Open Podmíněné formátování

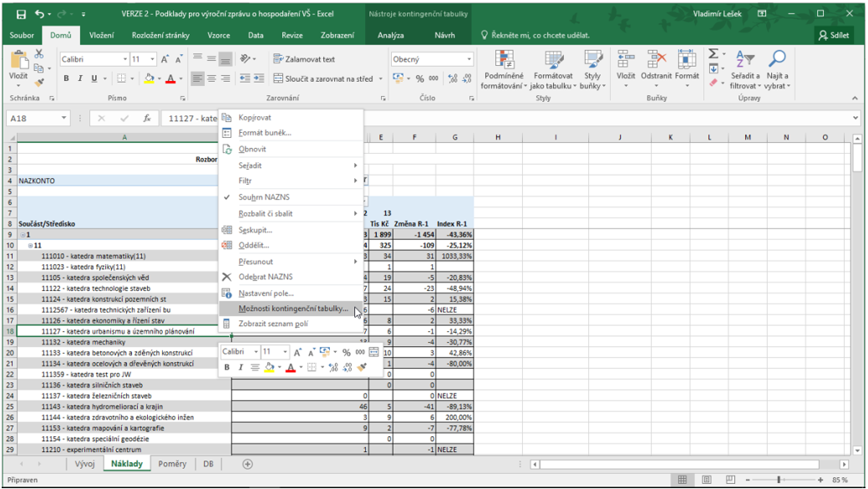tap(503, 69)
